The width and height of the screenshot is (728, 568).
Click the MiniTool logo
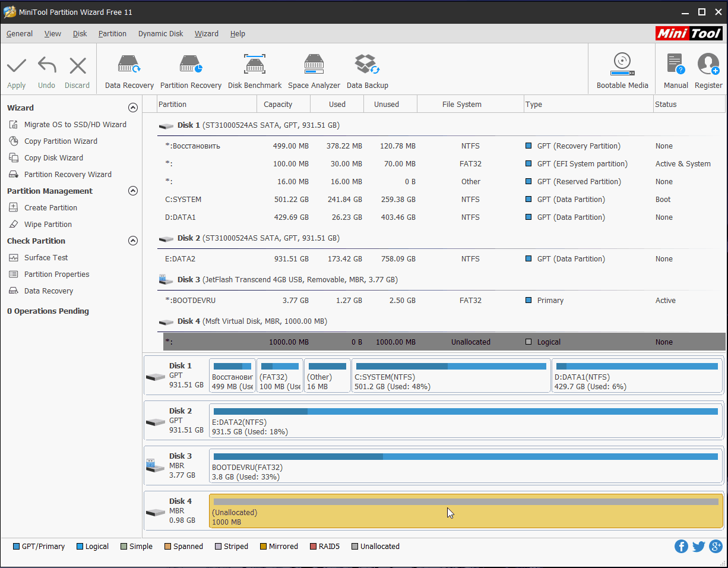coord(689,33)
